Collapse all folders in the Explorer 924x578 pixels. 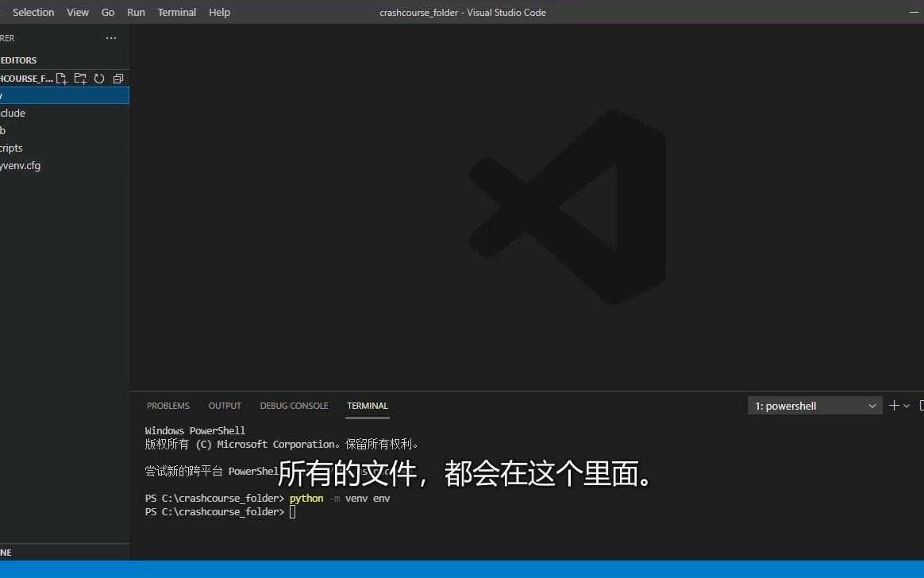117,78
